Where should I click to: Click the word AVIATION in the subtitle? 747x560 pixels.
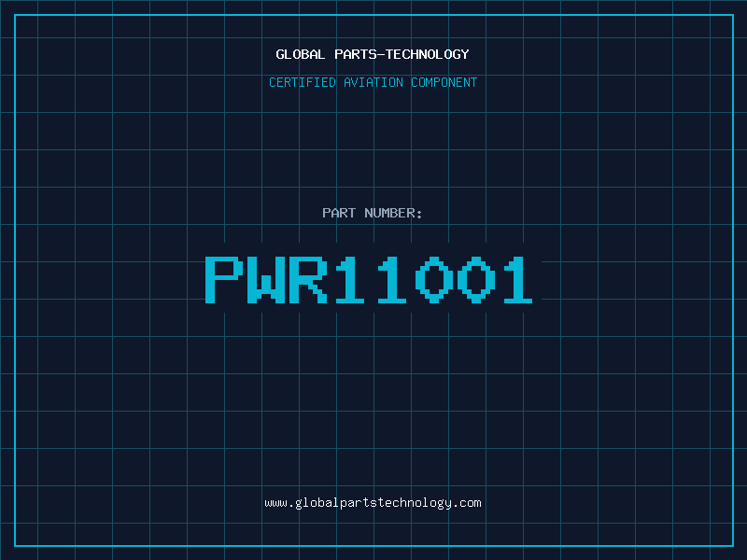[373, 82]
